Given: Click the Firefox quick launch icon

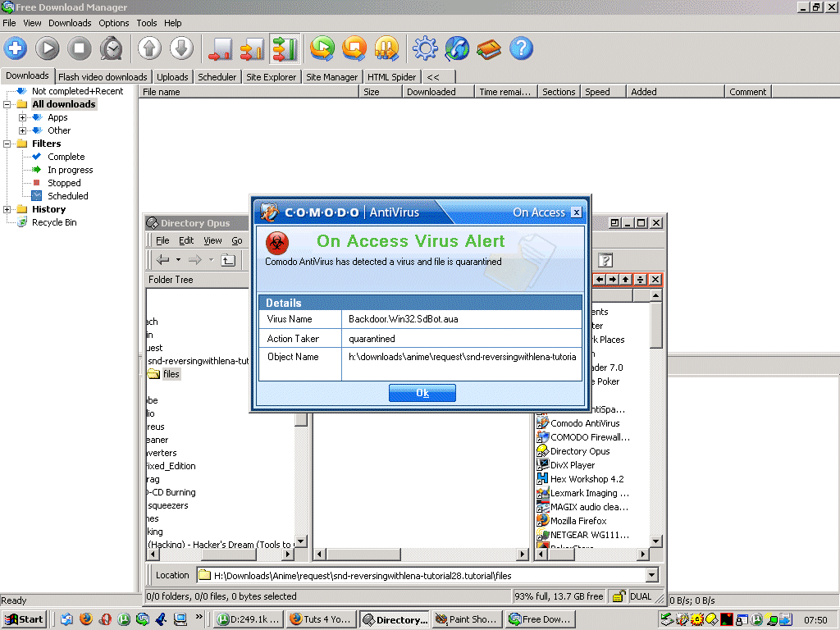Looking at the screenshot, I should 85,619.
